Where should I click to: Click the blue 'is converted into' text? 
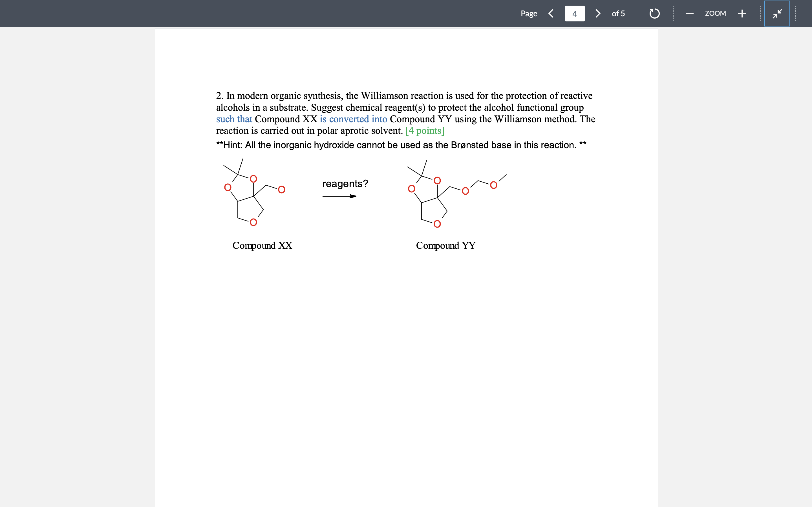point(353,119)
